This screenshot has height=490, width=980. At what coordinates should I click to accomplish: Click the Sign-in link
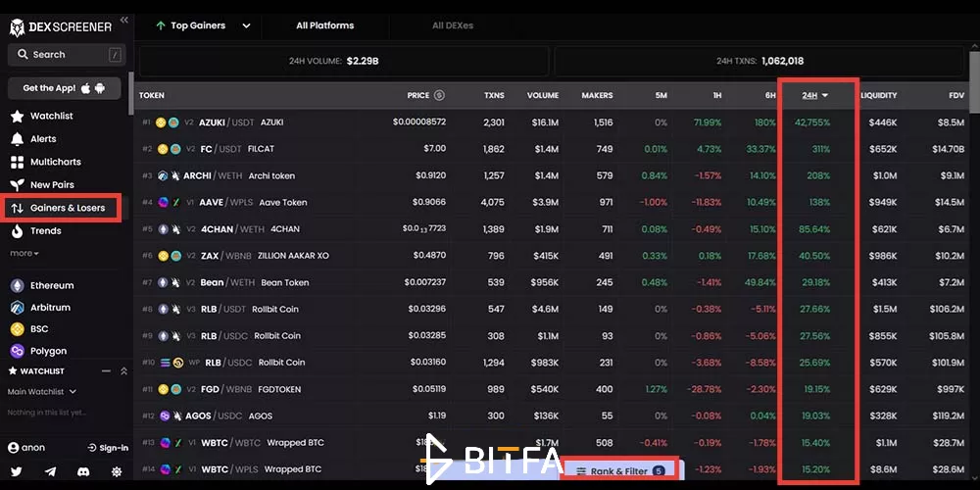(x=108, y=448)
